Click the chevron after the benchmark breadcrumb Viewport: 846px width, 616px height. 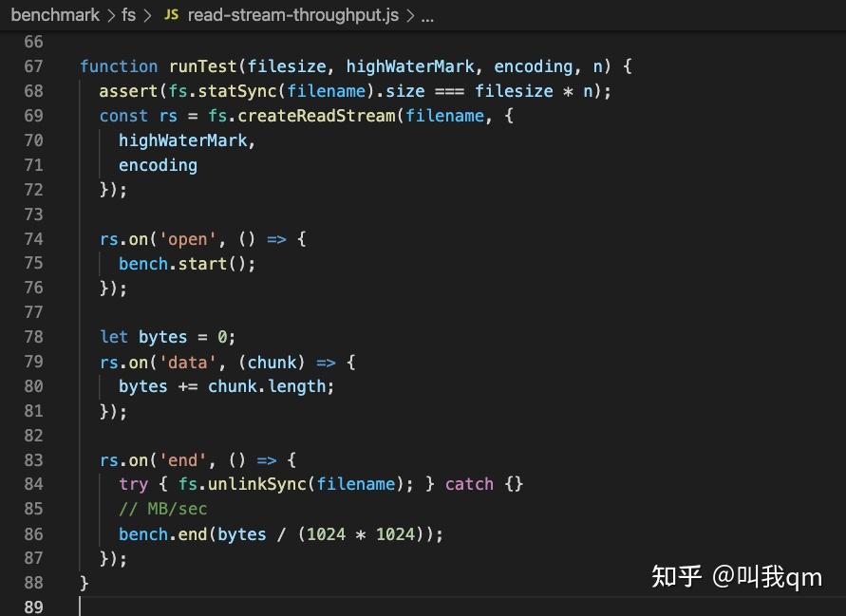[109, 14]
